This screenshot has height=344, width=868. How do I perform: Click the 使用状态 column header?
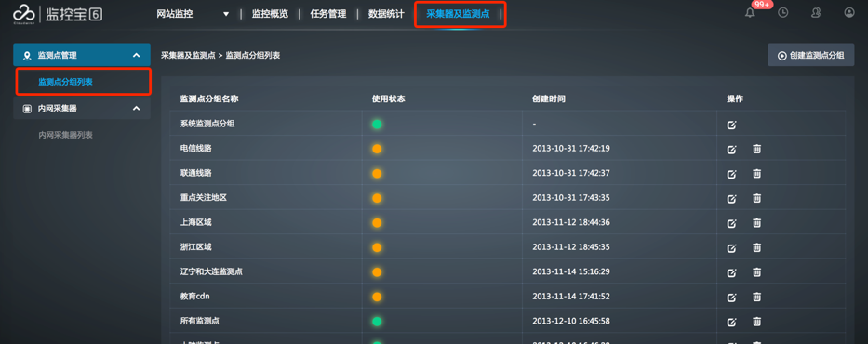pos(389,99)
